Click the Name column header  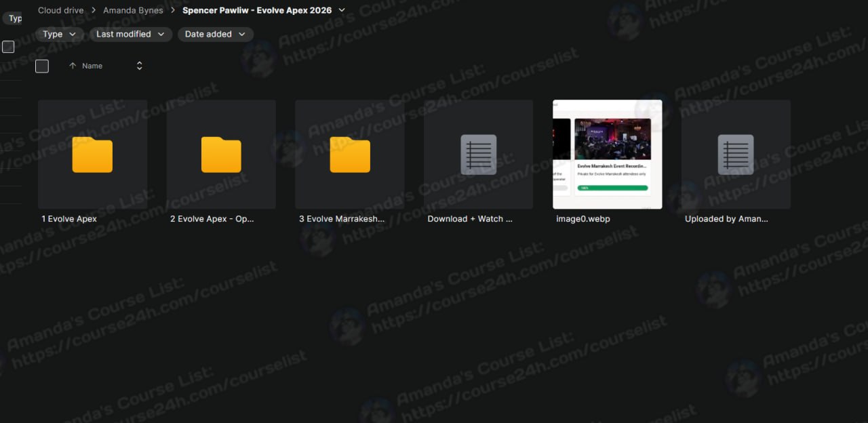[x=92, y=66]
